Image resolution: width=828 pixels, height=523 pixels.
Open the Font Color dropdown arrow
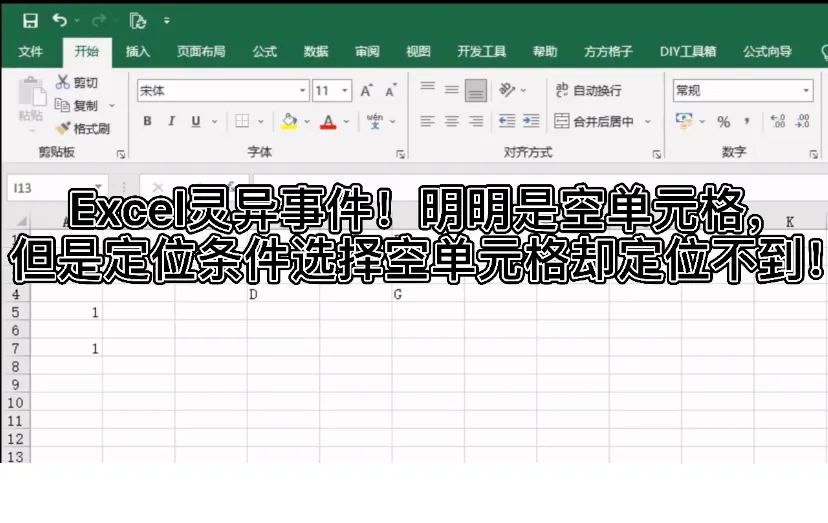coord(346,122)
